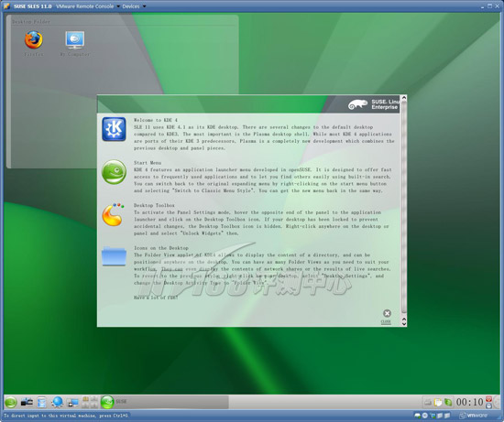This screenshot has height=422, width=504.
Task: Maximize the VMware Remote Console window
Action: click(x=489, y=5)
